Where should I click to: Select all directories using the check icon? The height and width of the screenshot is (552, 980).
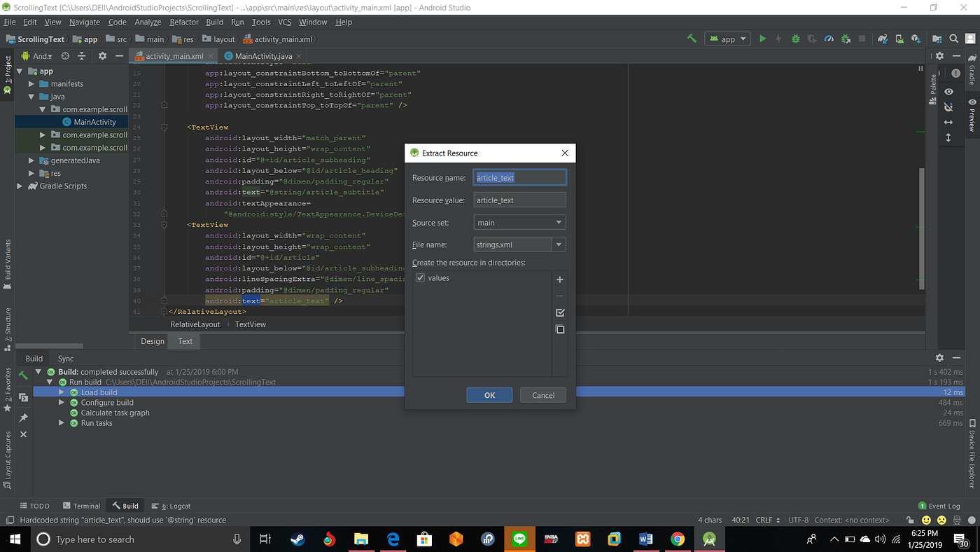[559, 312]
